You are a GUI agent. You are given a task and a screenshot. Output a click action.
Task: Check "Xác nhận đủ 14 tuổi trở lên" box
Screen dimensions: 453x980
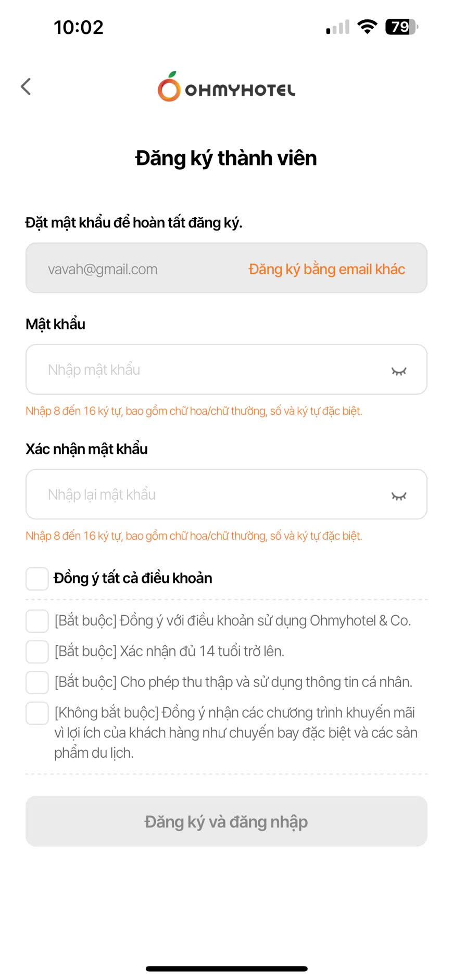pos(37,652)
